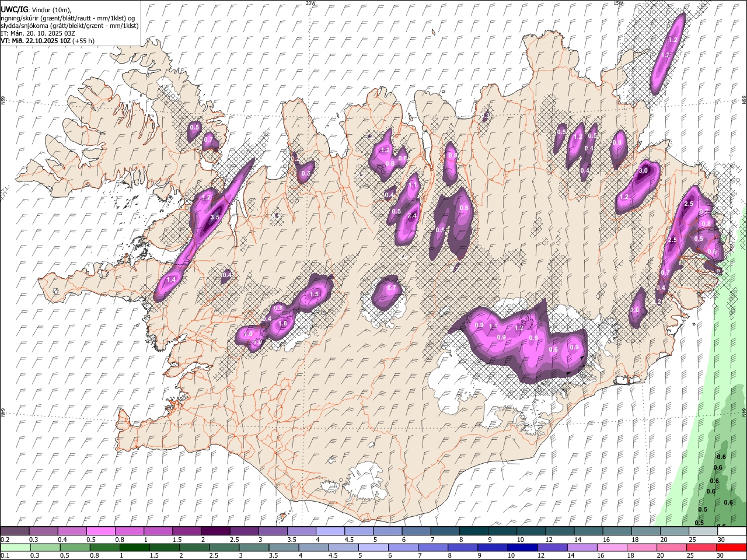The image size is (747, 560).
Task: Click the pink 16–18 swatch in lower legend
Action: click(x=613, y=548)
